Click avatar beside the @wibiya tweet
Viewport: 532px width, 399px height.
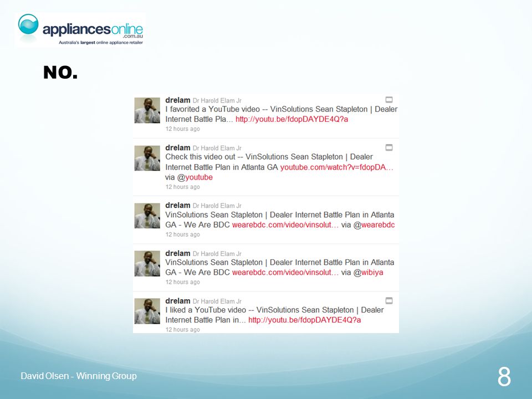coord(147,263)
